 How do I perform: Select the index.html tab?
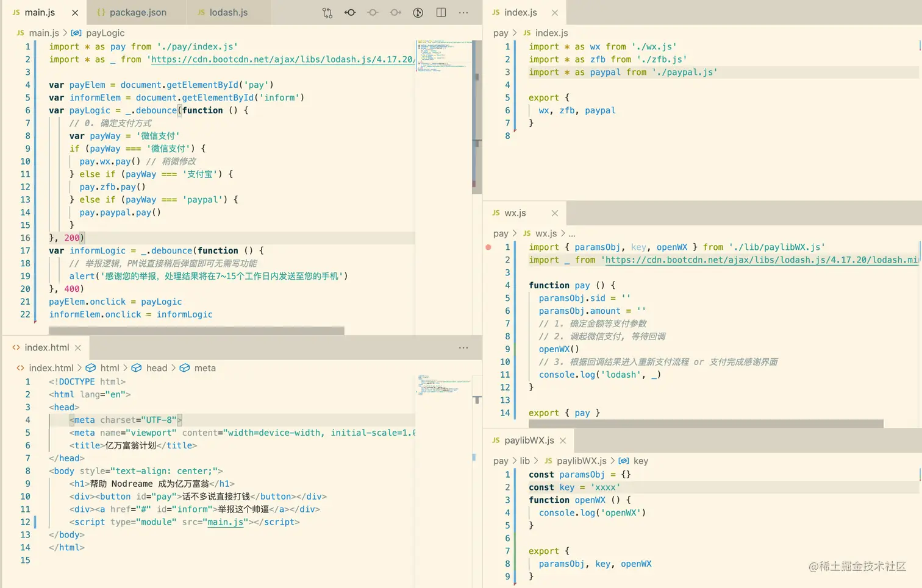[x=47, y=347]
